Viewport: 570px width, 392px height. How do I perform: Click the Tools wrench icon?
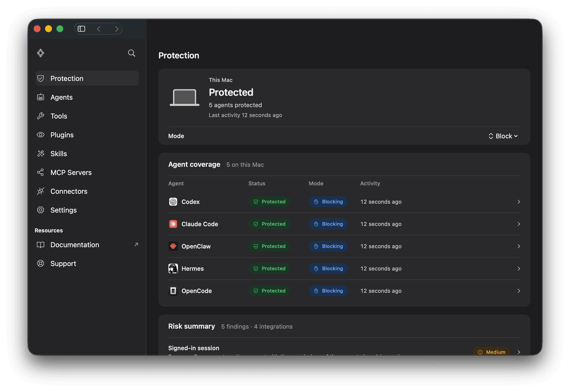pyautogui.click(x=41, y=116)
